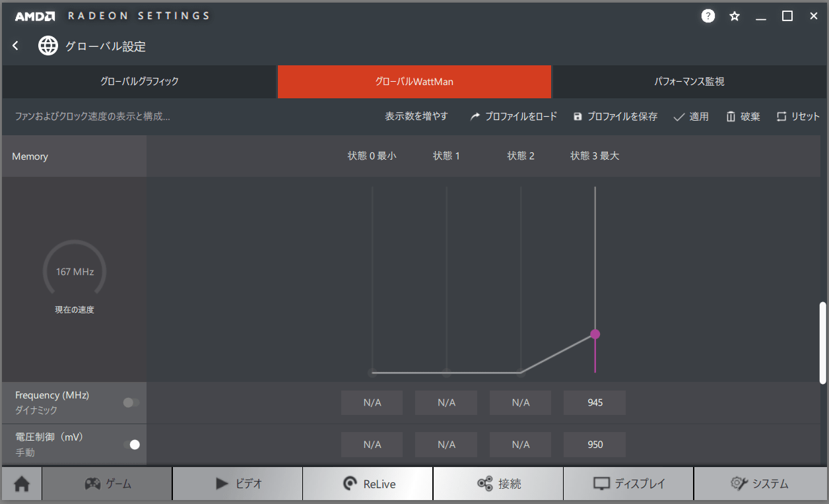Apply changes with 適用

pyautogui.click(x=691, y=116)
